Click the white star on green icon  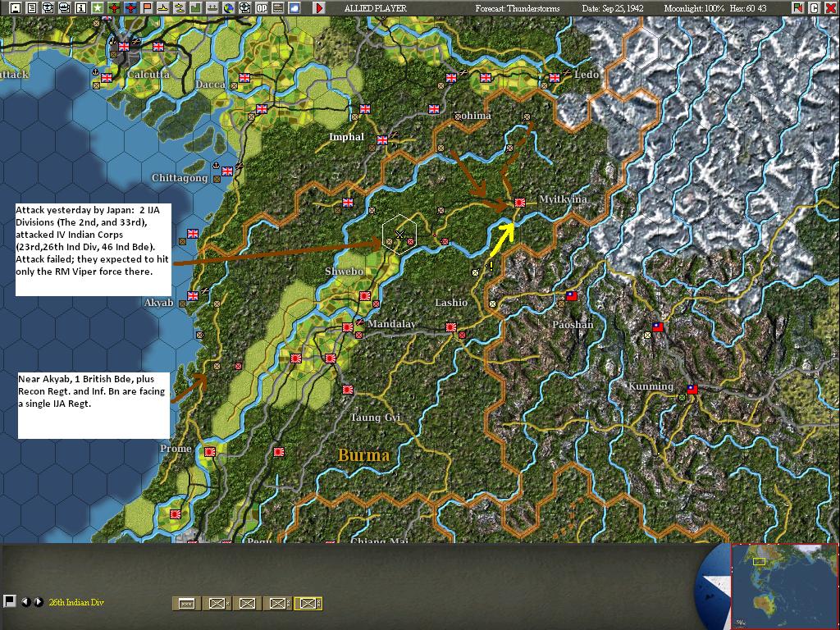click(x=98, y=8)
